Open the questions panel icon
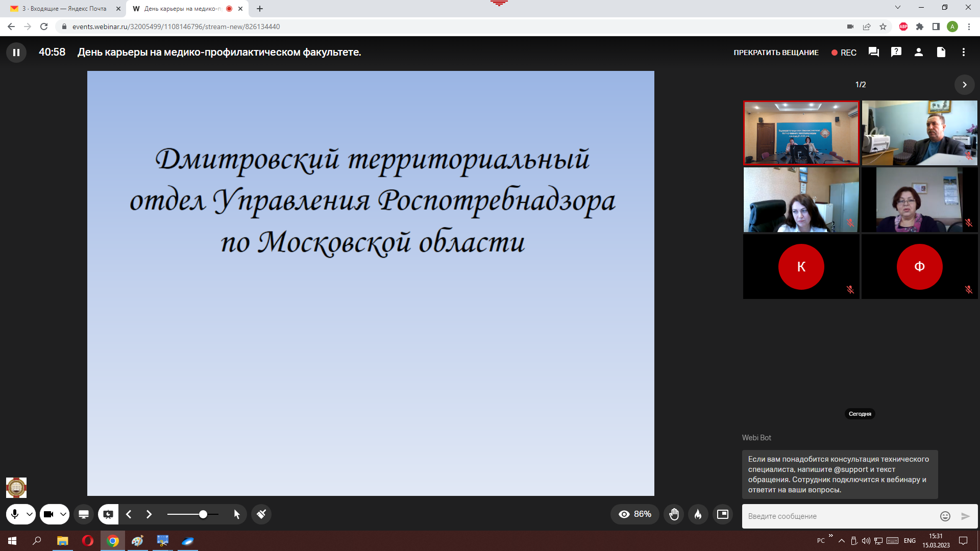 point(896,52)
